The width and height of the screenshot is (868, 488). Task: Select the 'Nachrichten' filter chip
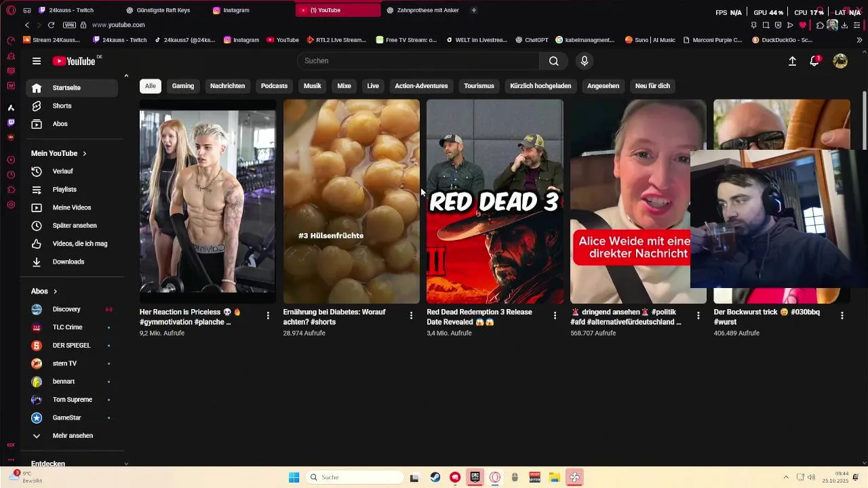(x=227, y=86)
